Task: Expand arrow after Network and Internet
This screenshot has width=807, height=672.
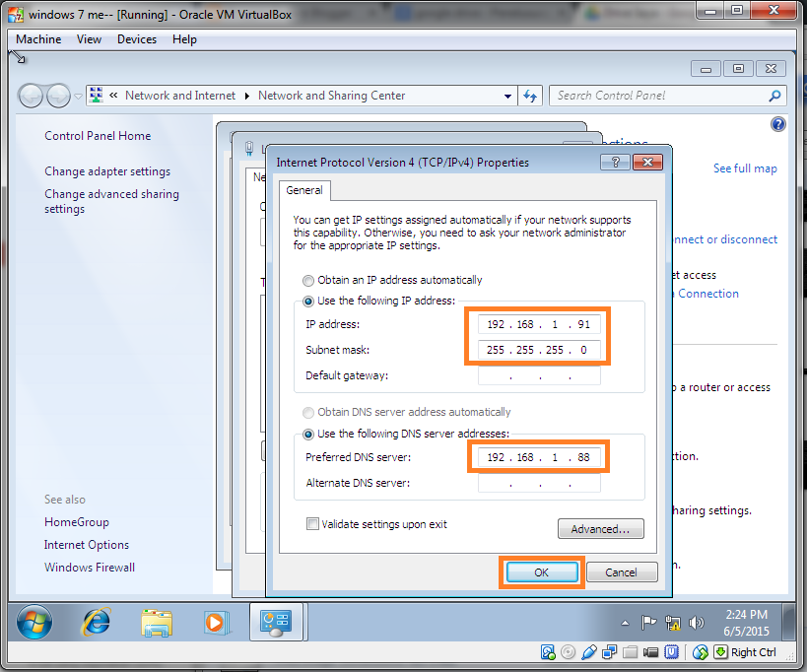Action: pos(247,97)
